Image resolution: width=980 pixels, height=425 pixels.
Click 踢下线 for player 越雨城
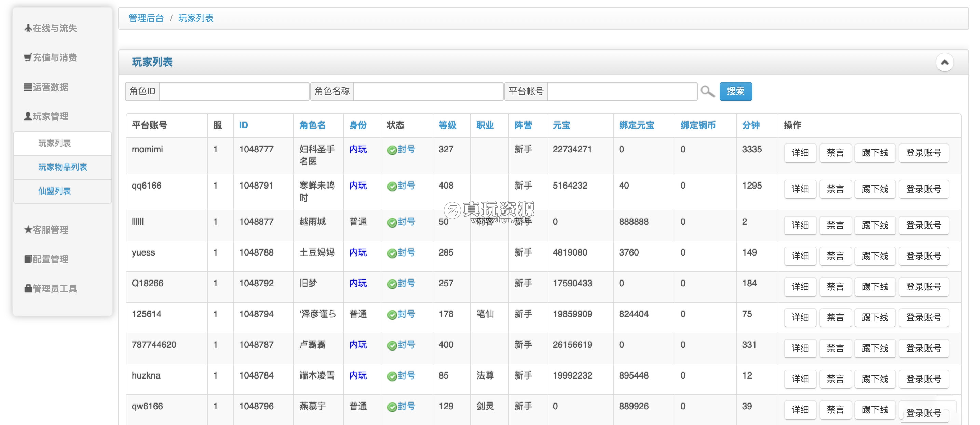pos(875,225)
